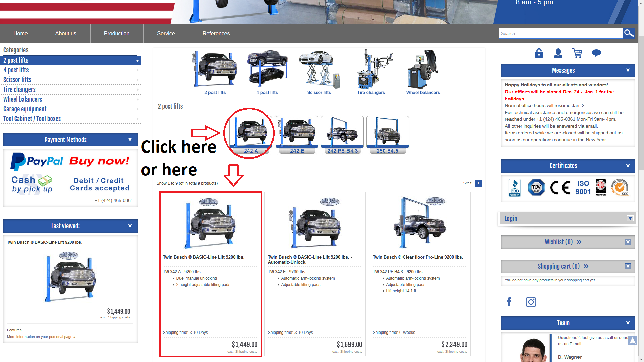The width and height of the screenshot is (644, 362).
Task: Click the ISO 9001 certificate
Action: tap(583, 188)
